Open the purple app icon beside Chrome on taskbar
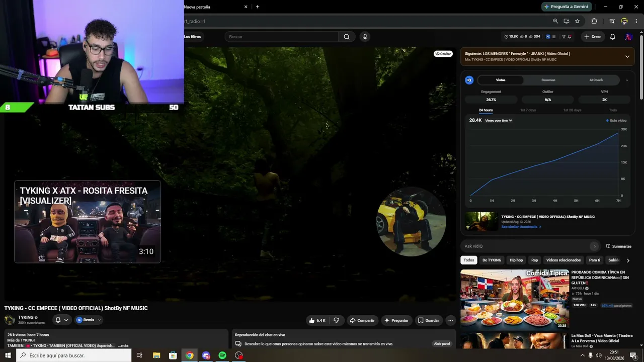Image resolution: width=644 pixels, height=362 pixels. click(206, 355)
